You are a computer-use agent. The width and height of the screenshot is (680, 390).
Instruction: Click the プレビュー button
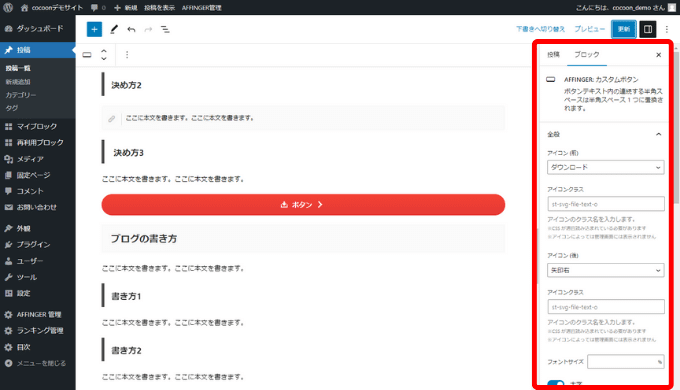click(589, 29)
